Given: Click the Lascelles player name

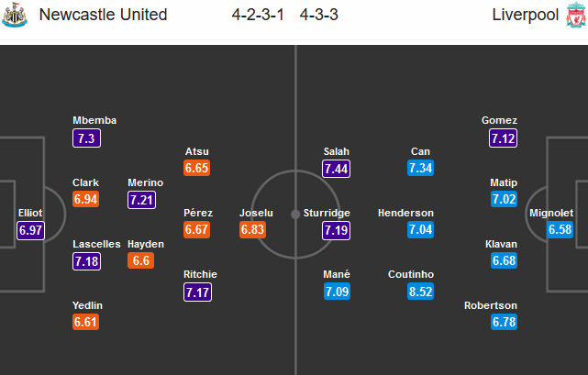Looking at the screenshot, I should [96, 244].
